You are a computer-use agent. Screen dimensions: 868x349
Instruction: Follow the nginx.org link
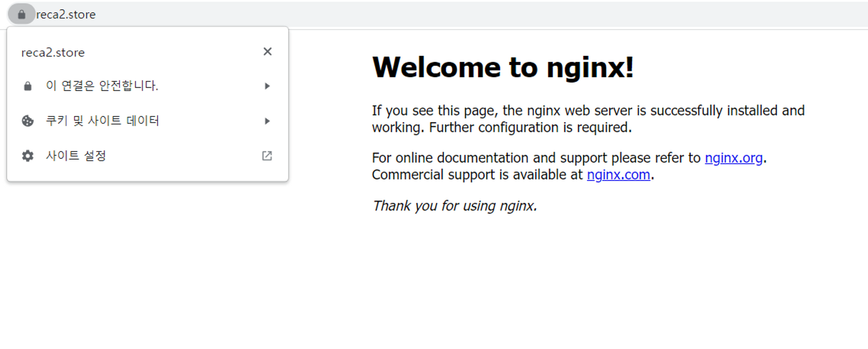(733, 158)
